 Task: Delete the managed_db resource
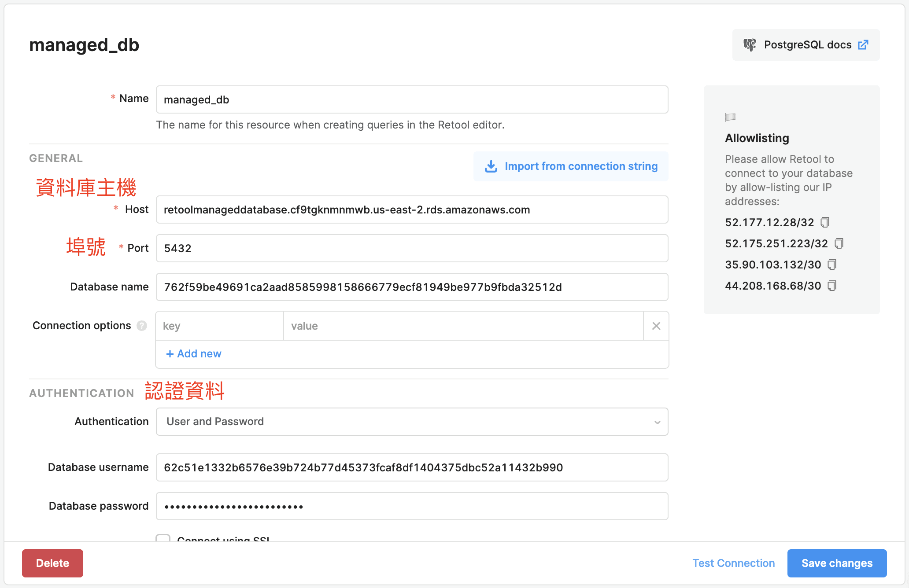click(x=52, y=563)
